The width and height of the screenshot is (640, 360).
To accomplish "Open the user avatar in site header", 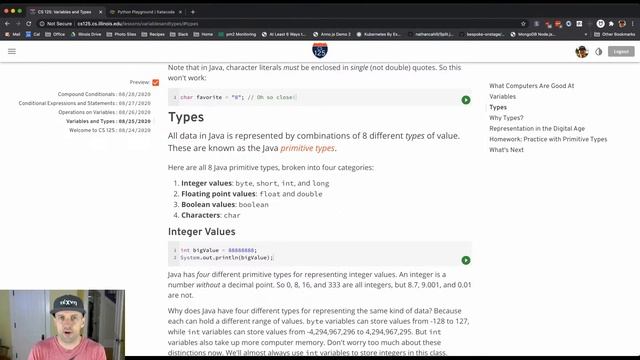I will (582, 52).
